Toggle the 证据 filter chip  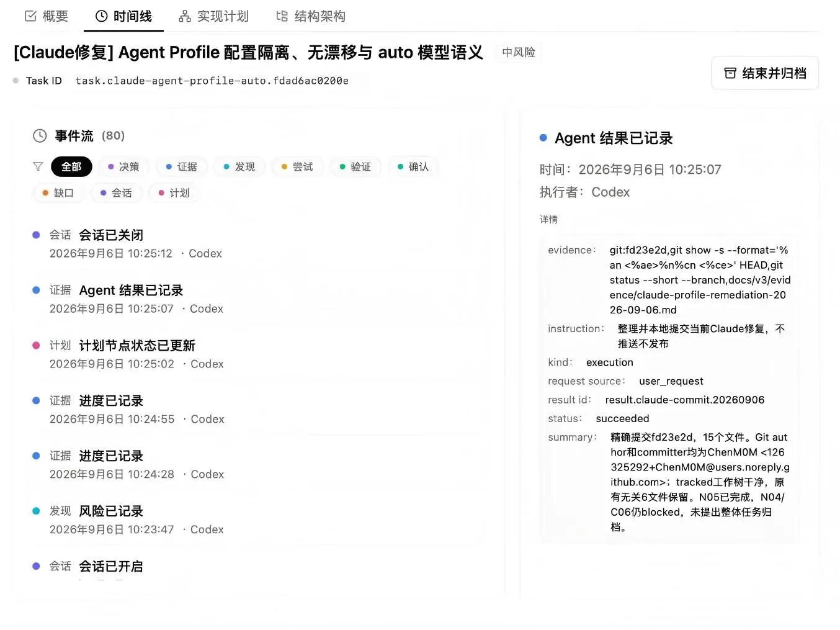pyautogui.click(x=182, y=166)
